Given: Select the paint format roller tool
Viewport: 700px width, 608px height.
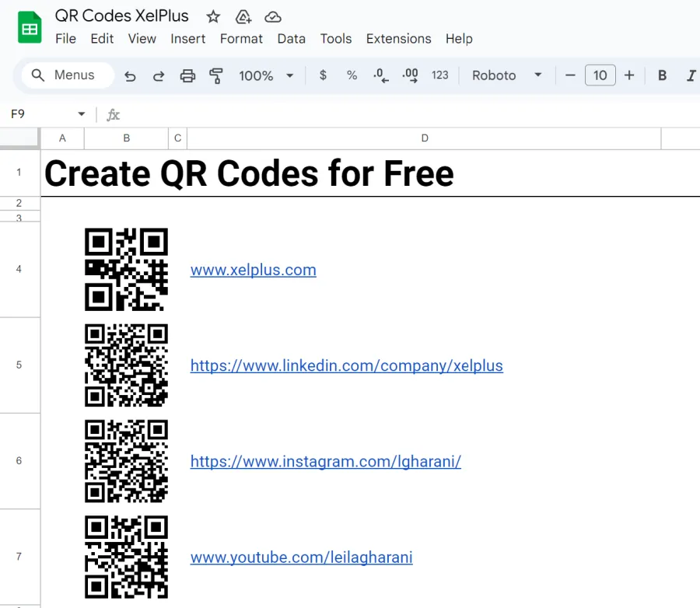Looking at the screenshot, I should coord(216,75).
